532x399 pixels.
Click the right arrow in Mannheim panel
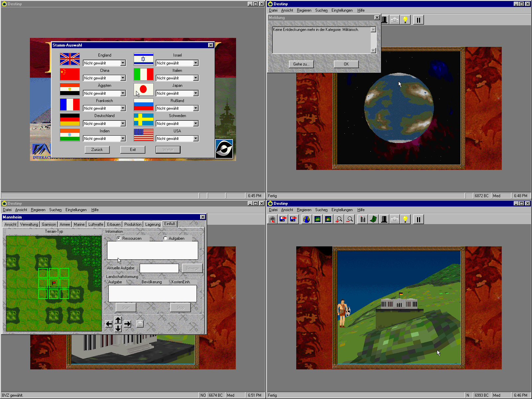[127, 324]
